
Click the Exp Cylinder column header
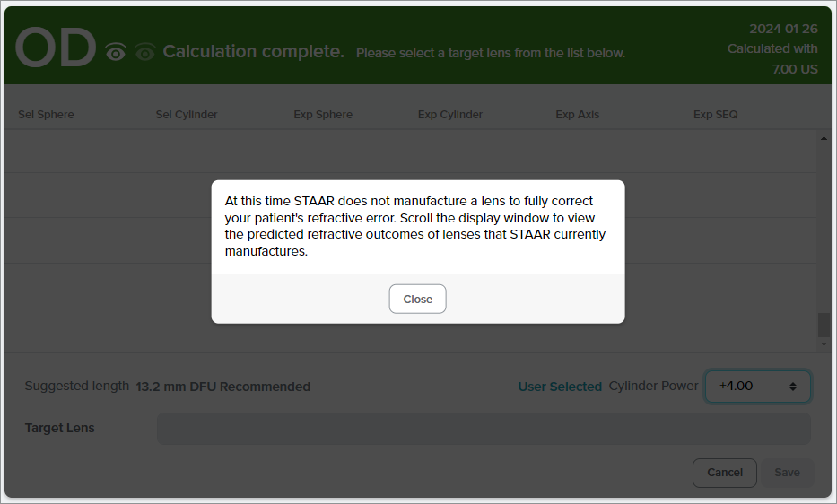tap(450, 115)
